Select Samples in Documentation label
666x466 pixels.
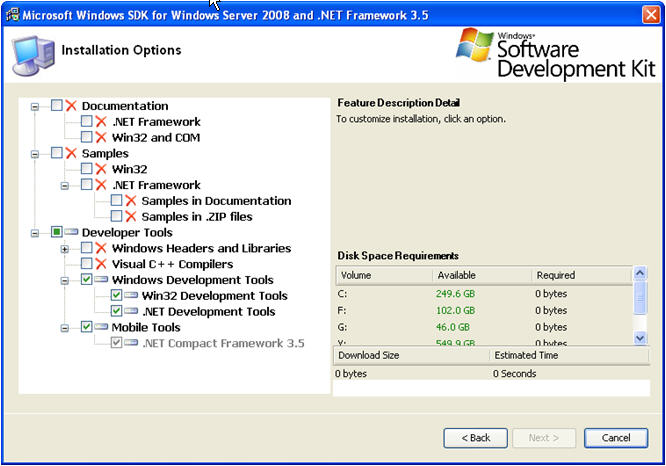point(216,201)
